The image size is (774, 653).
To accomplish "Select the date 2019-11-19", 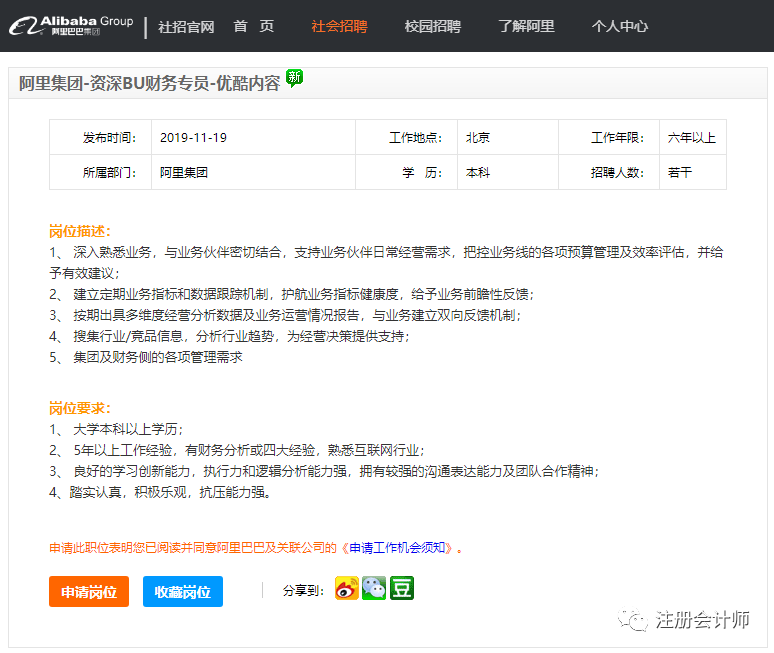I will 193,138.
